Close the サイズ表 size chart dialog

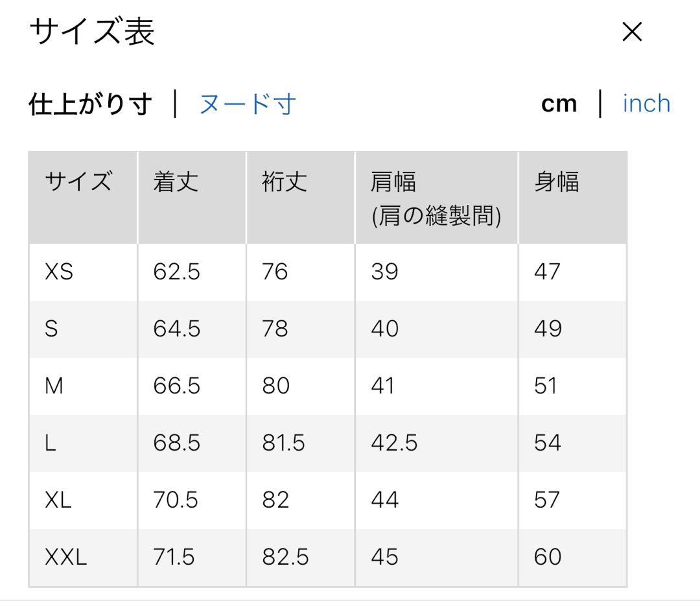pos(632,32)
